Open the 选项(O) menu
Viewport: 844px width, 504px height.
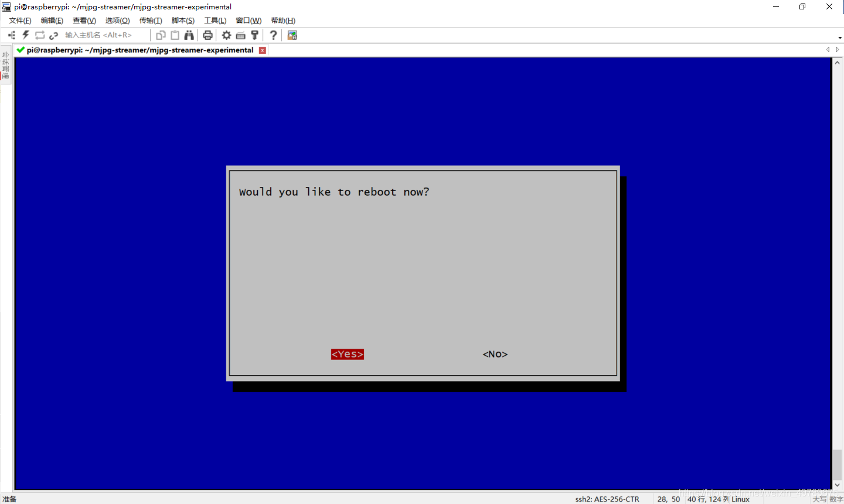(118, 21)
